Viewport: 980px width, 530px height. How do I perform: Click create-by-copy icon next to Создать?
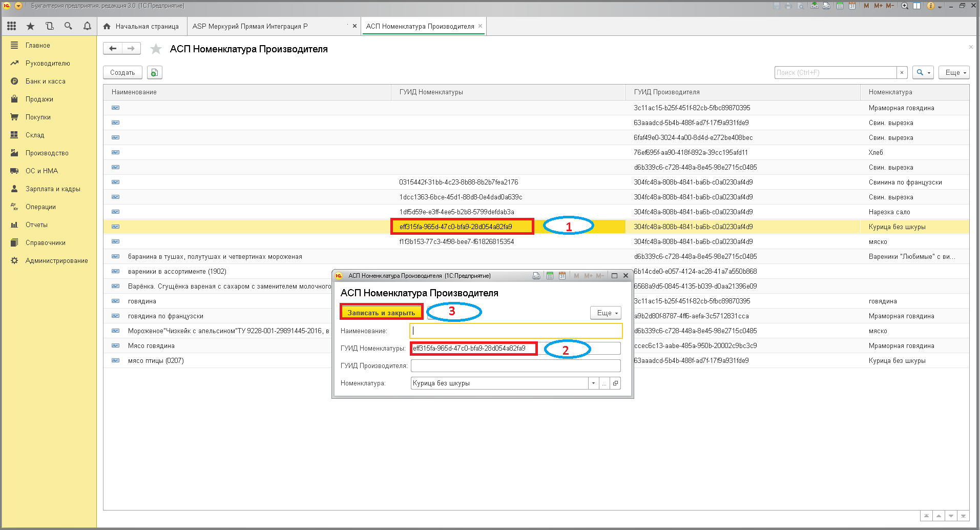coord(155,72)
